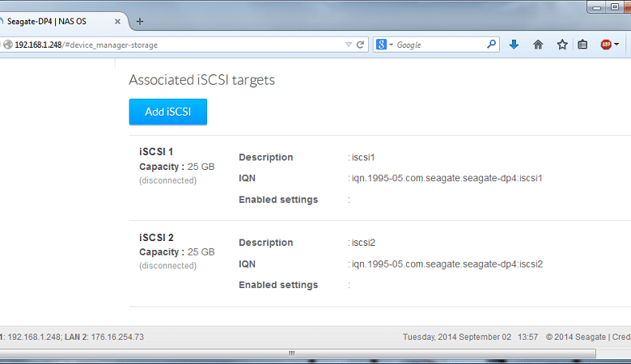Screen dimensions: 631x364
Task: Click the iSCSI 2 Capacity 25 GB text
Action: (176, 252)
